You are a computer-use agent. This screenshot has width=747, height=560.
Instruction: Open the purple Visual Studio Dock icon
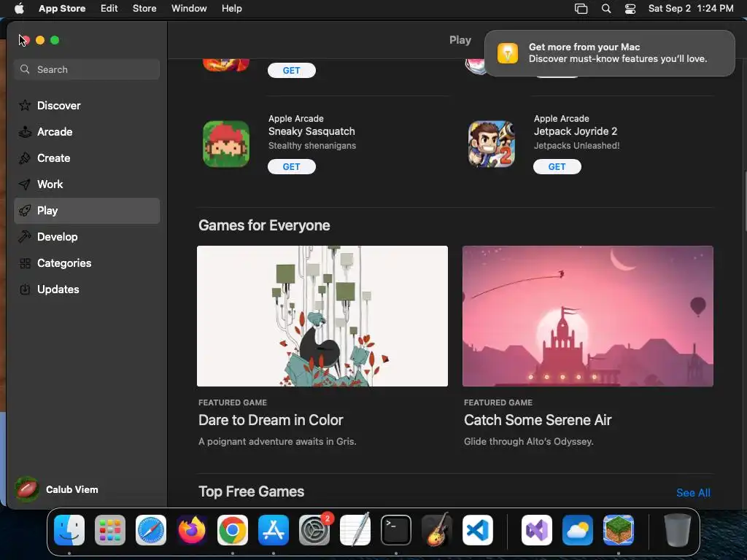(x=537, y=530)
